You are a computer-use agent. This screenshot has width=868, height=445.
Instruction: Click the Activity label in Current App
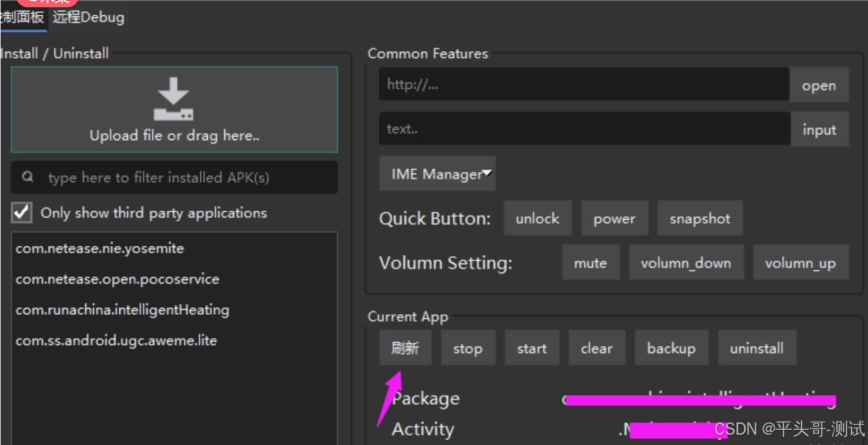click(423, 429)
